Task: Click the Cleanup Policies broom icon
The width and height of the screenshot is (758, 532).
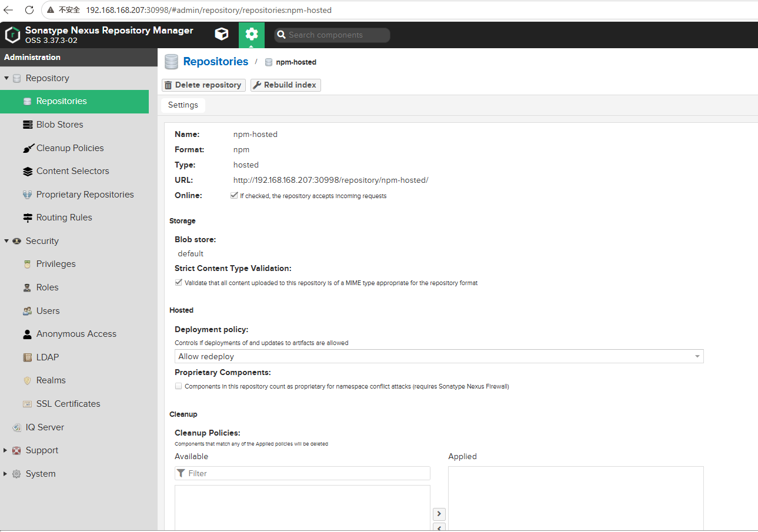Action: click(28, 148)
